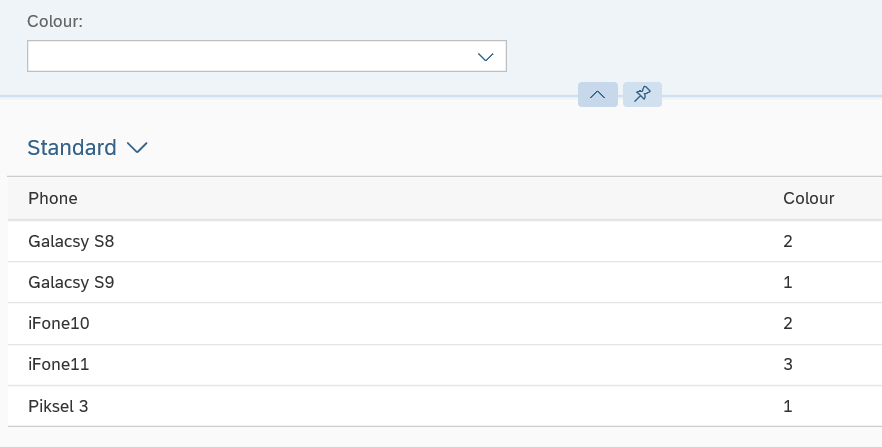Click inside the Colour combo box field

tap(267, 56)
